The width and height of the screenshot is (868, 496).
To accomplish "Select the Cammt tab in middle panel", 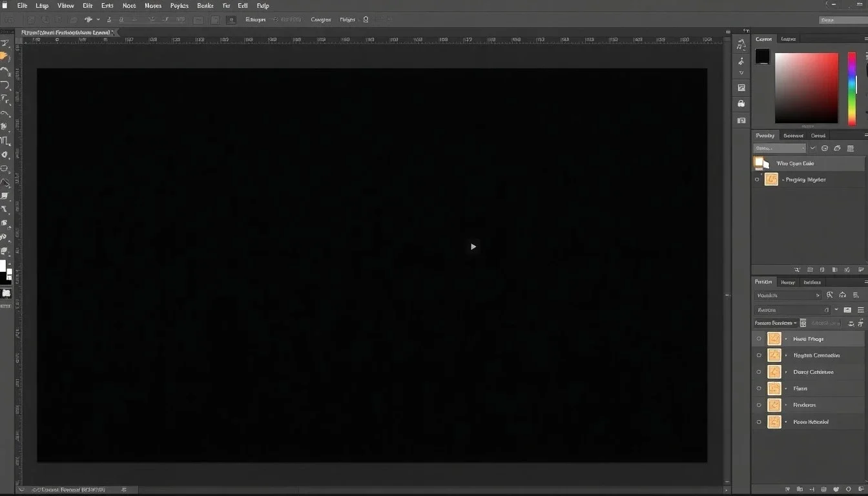I will [818, 136].
